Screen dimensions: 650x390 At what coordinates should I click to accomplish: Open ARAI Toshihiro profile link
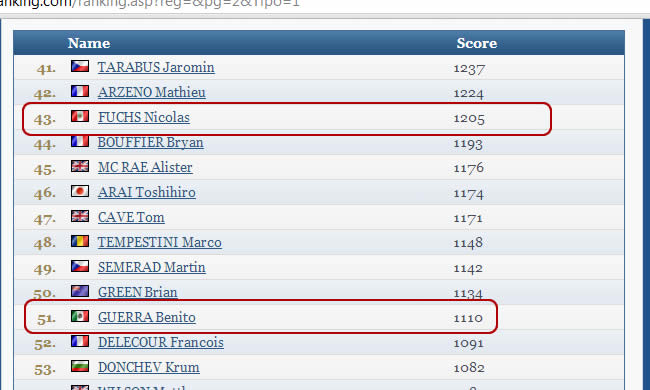147,192
